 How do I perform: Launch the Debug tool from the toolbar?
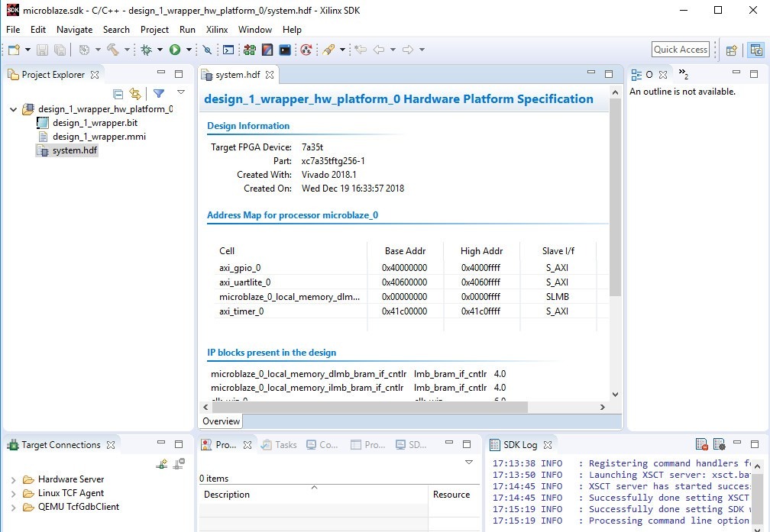click(x=145, y=50)
